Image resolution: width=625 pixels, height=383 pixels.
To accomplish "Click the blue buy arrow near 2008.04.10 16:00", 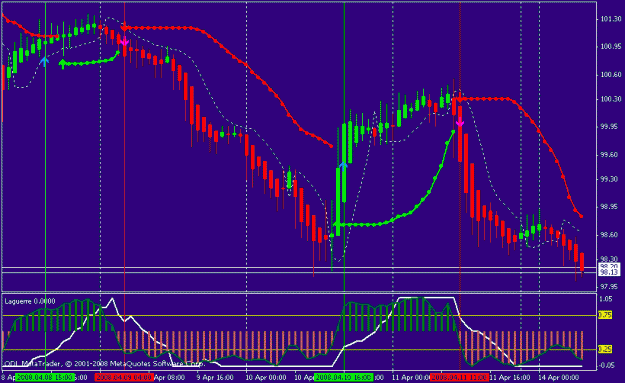I will pyautogui.click(x=343, y=165).
